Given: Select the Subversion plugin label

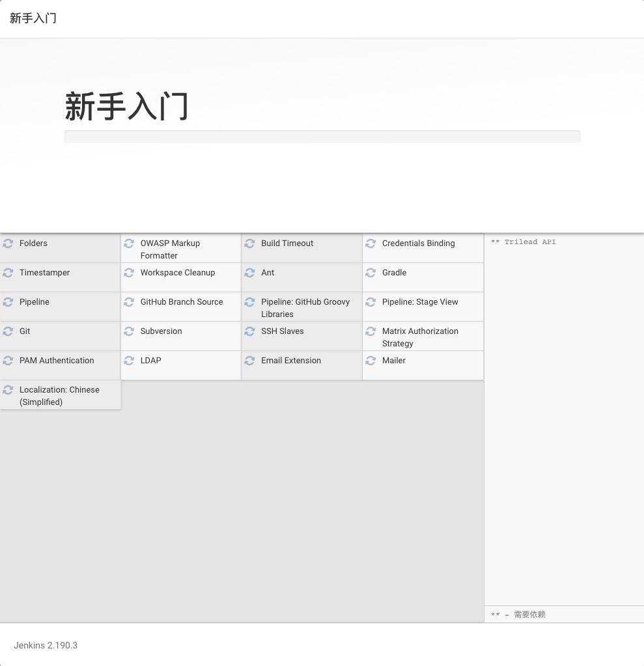Looking at the screenshot, I should [x=161, y=331].
